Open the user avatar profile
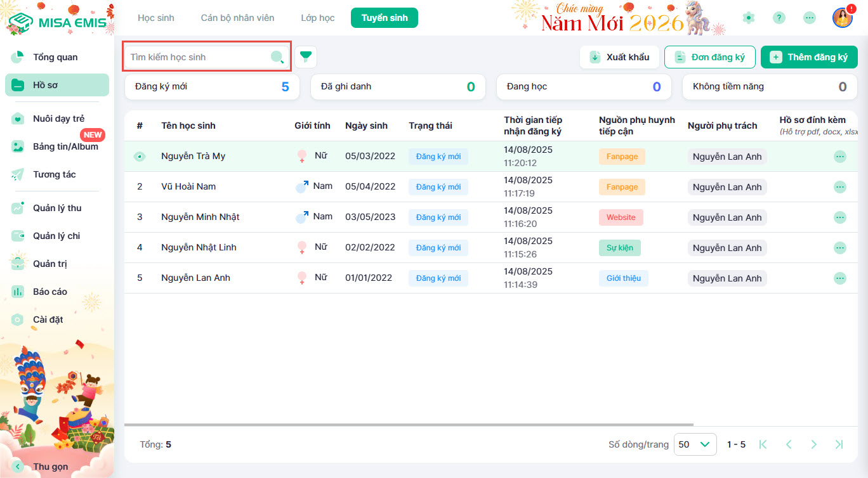Screen dimensions: 868x478 (x=842, y=18)
